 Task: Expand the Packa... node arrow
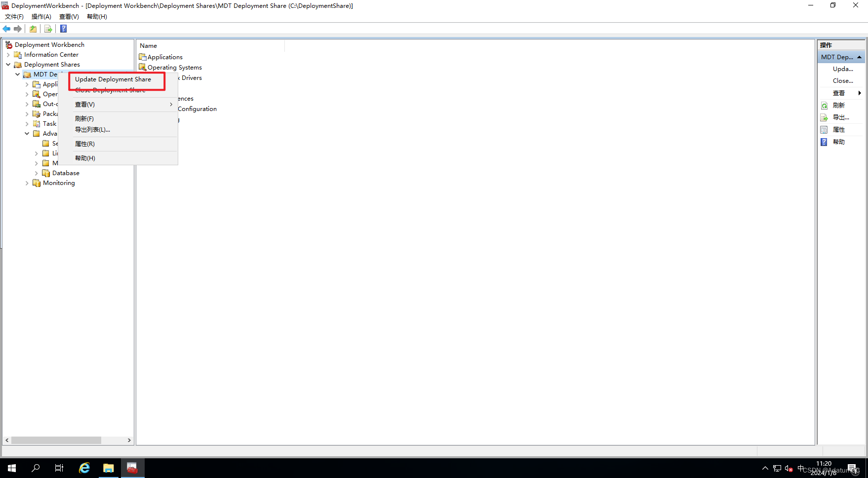(x=27, y=114)
